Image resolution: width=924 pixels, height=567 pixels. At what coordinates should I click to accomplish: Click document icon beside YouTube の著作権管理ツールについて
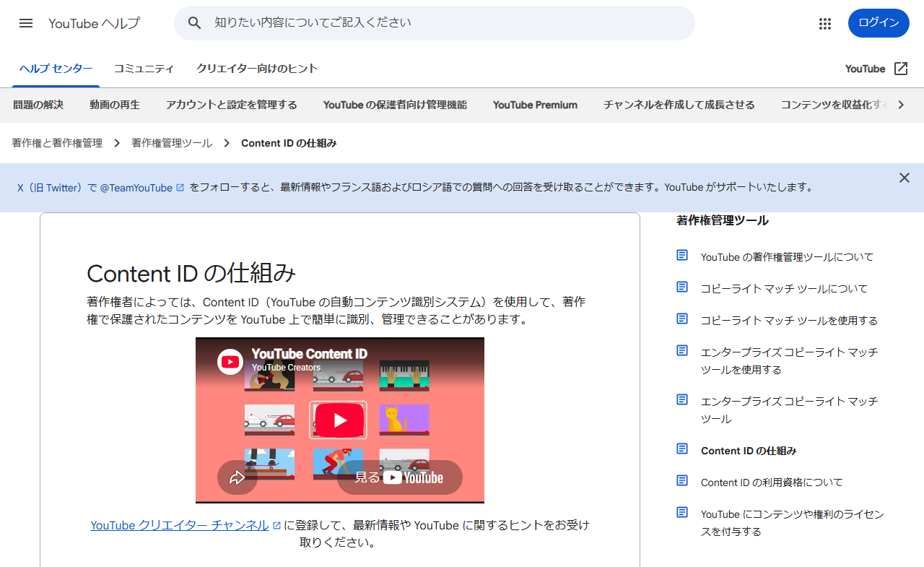point(682,256)
